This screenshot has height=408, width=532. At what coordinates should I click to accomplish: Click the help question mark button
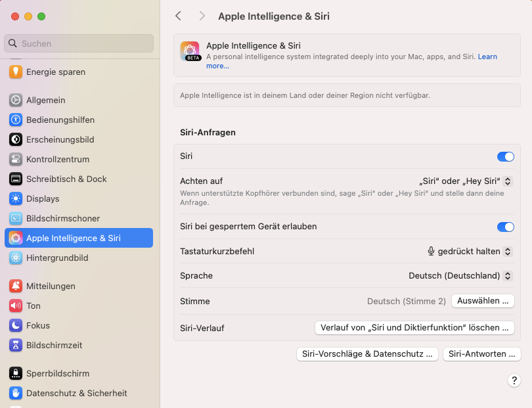click(x=514, y=380)
